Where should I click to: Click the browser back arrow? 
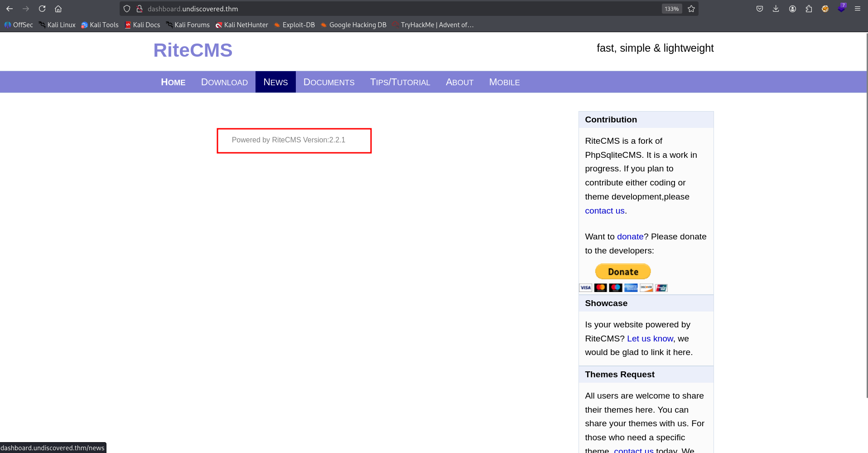click(10, 9)
